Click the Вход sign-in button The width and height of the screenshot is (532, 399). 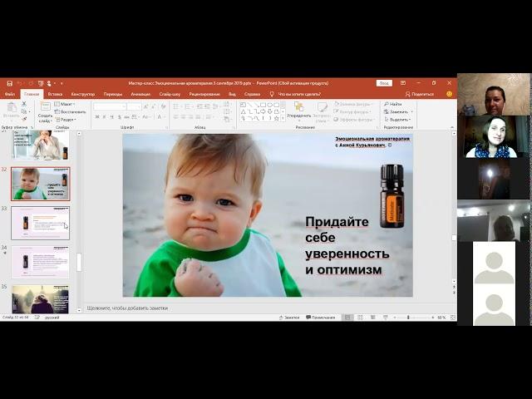click(x=384, y=83)
